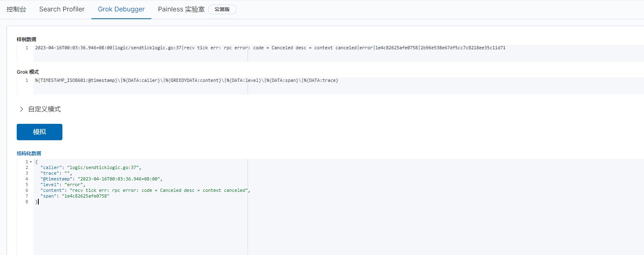Open the Painless 实验室 tab
The width and height of the screenshot is (644, 255).
tap(181, 9)
